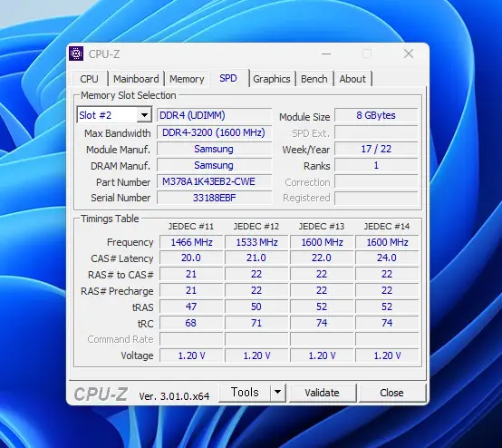Select the Memory tab
This screenshot has width=502, height=448.
coord(187,79)
